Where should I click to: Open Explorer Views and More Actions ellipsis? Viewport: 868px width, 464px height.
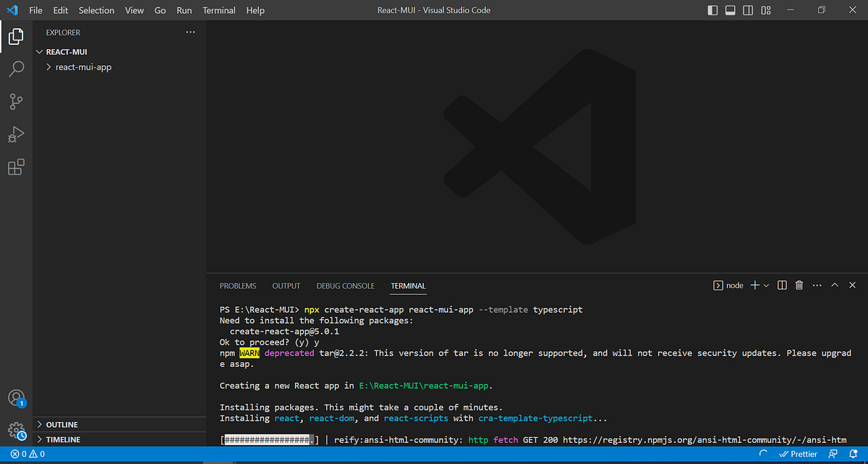point(190,33)
